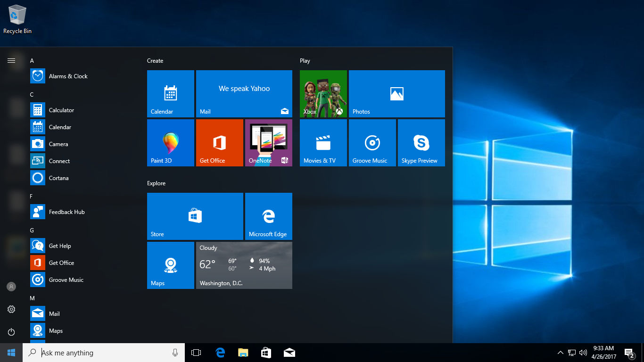Launch the Skype Preview tile

(x=421, y=143)
